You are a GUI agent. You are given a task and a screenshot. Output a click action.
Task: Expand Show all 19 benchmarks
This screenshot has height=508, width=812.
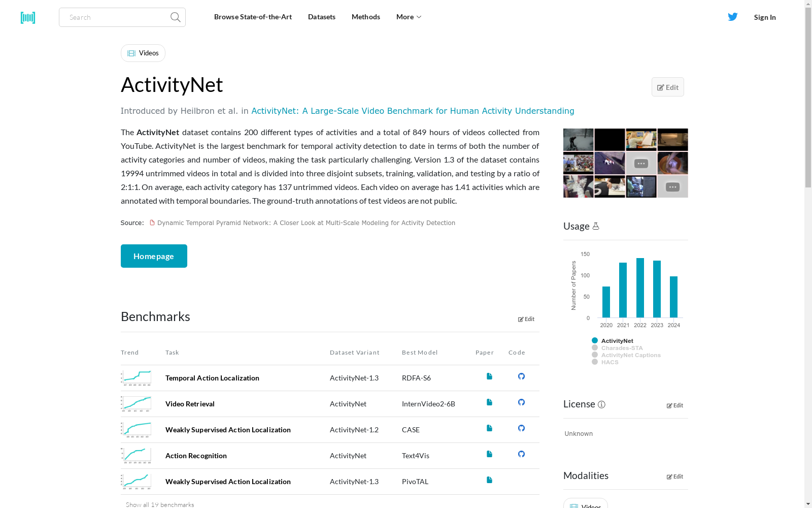tap(160, 504)
